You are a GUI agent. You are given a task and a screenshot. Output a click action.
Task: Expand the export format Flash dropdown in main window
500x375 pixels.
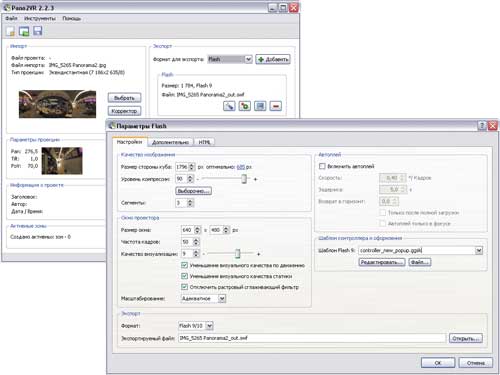pos(248,59)
